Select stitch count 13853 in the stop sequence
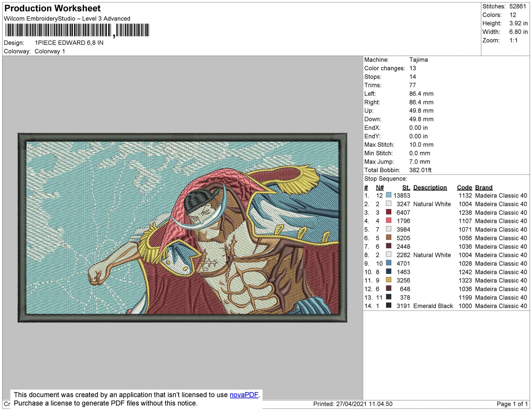 (402, 195)
